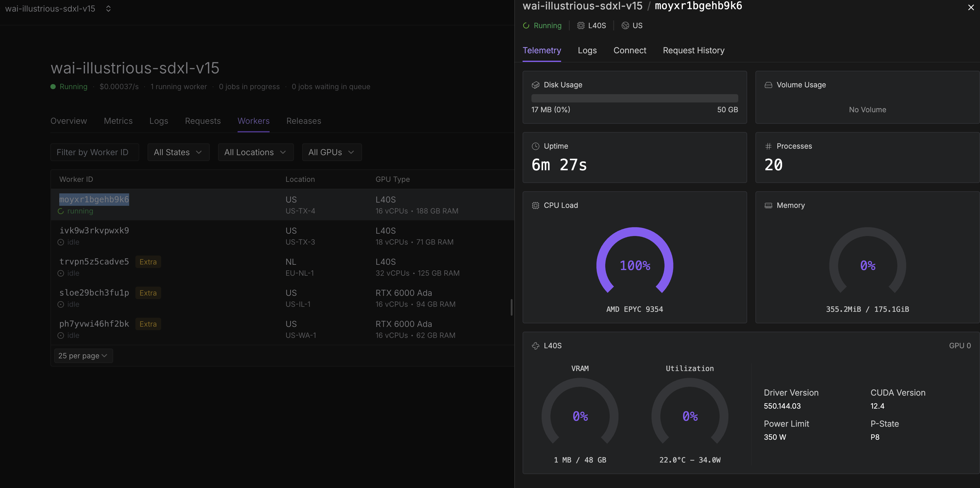Screen dimensions: 980x488
Task: Select worker trvpn5z5cadve5 row
Action: [x=94, y=262]
